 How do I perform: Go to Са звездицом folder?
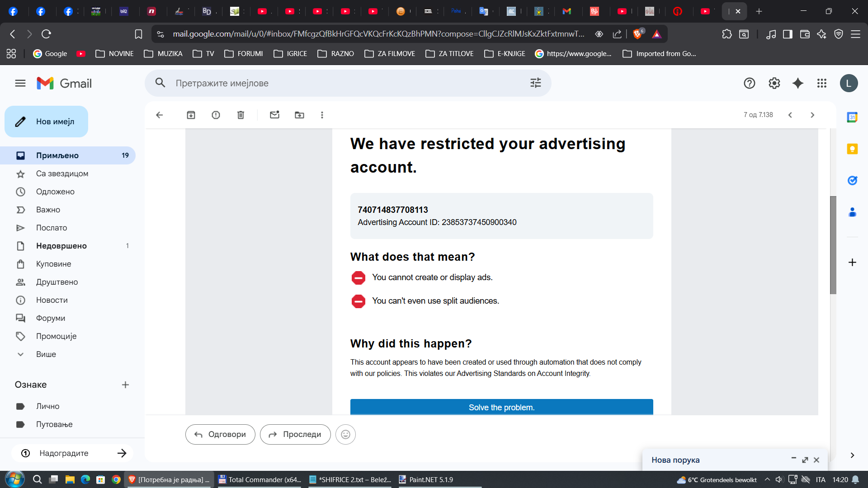(62, 174)
